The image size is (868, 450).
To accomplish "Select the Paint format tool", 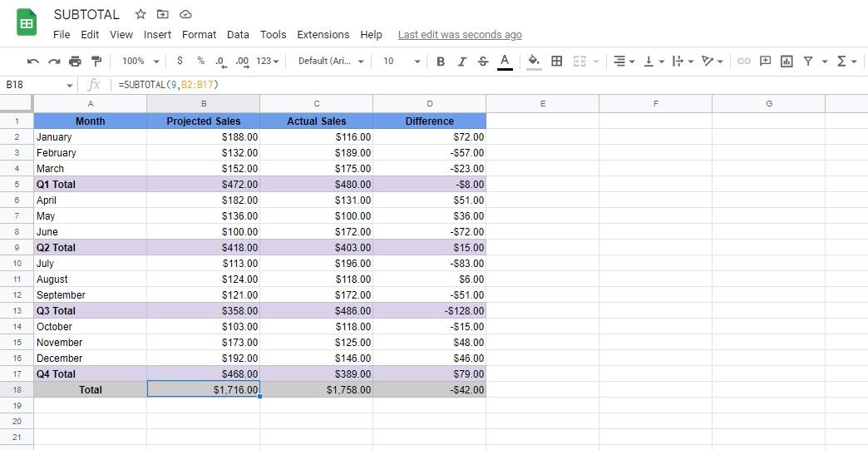I will tap(96, 61).
